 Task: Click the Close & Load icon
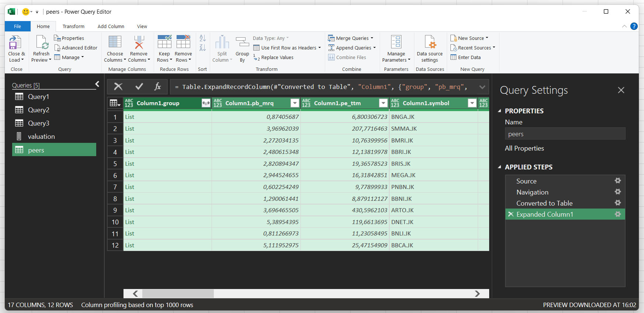pyautogui.click(x=15, y=43)
